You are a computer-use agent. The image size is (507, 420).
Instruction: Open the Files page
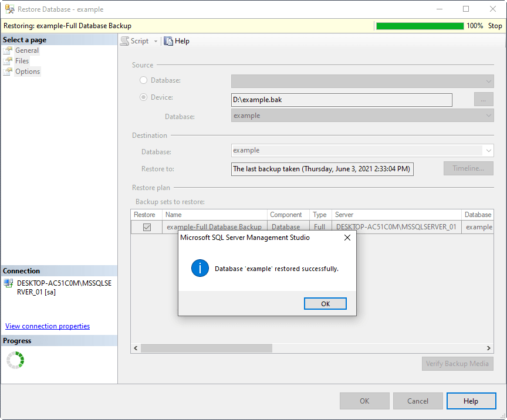pyautogui.click(x=22, y=61)
